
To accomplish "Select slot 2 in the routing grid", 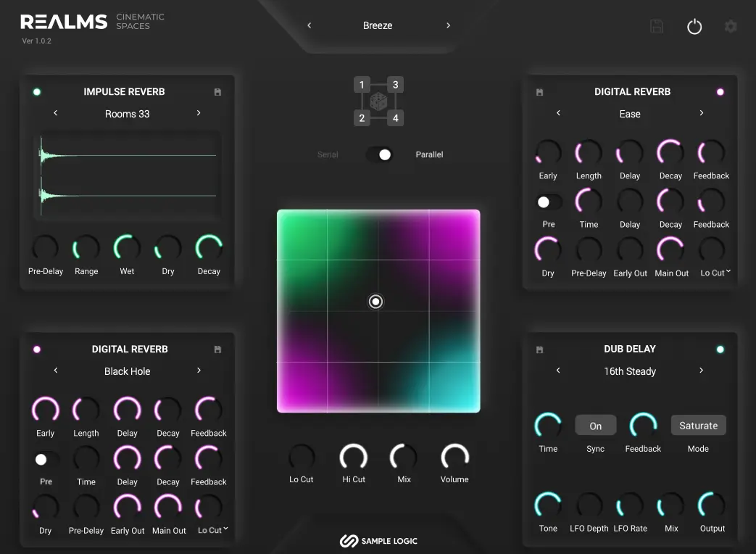I will (362, 118).
